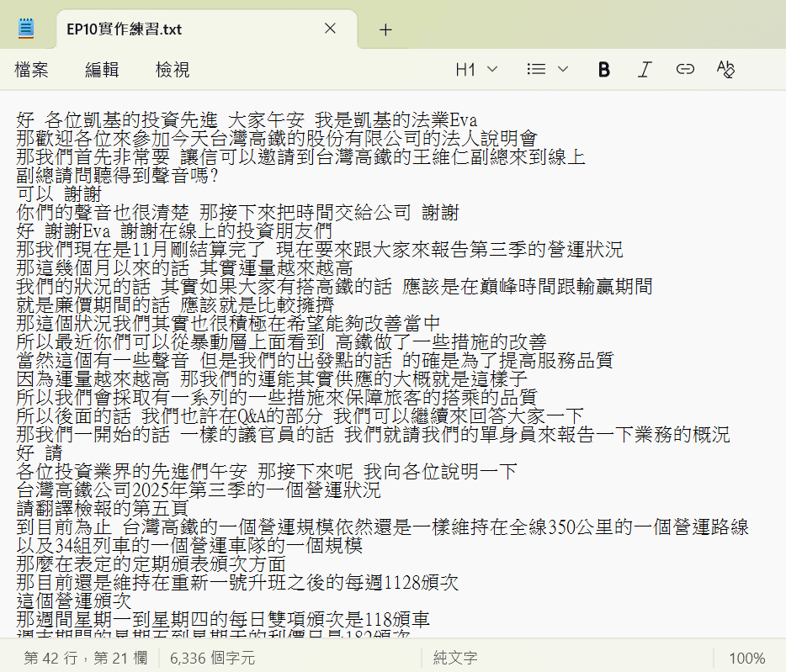Open the bulleted list icon options
The image size is (786, 672).
tap(544, 70)
